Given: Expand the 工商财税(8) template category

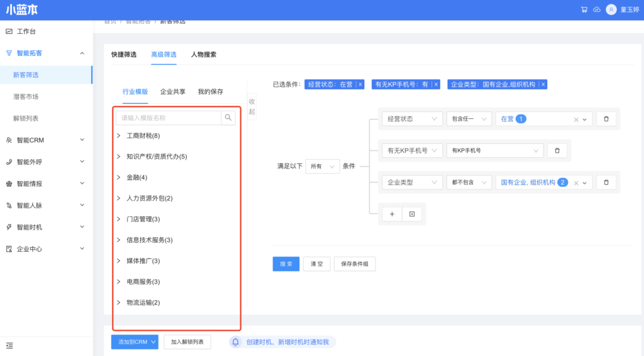Looking at the screenshot, I should [118, 136].
